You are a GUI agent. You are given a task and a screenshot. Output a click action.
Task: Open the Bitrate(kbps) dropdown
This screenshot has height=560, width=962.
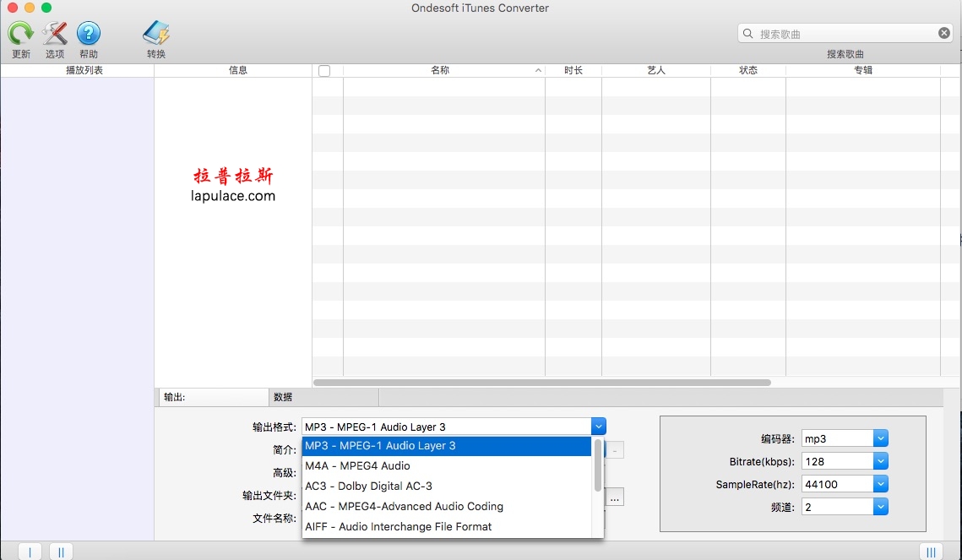[x=880, y=460]
